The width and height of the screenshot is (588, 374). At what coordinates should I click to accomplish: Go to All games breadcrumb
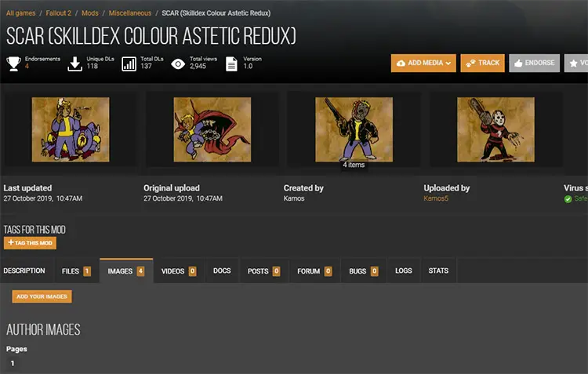point(20,13)
